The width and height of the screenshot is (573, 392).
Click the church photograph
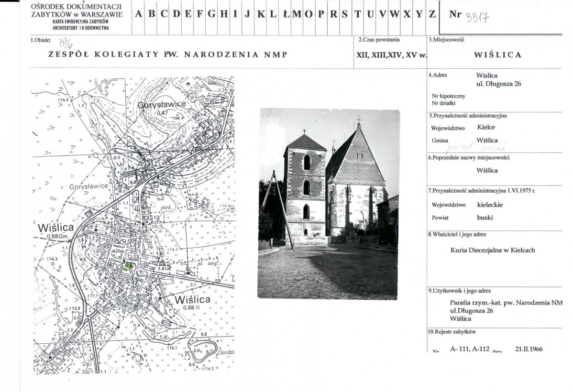(x=328, y=204)
